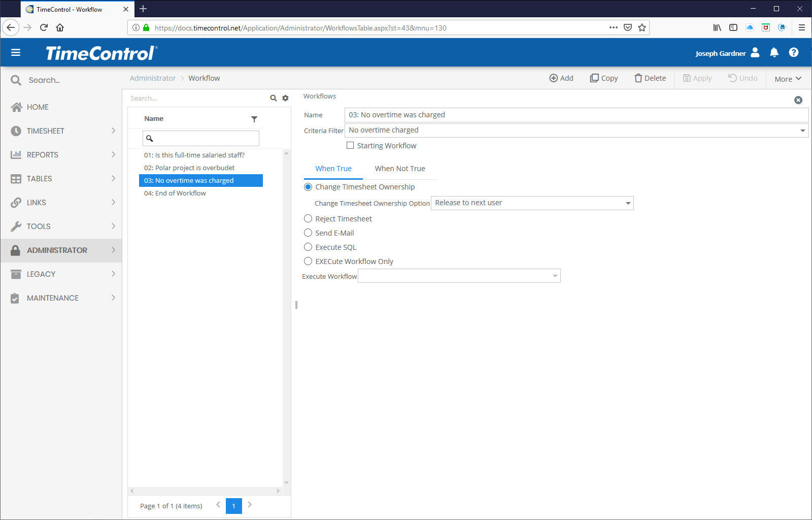Screen dimensions: 812x520
Task: Go to the previous list page arrow
Action: coord(218,505)
